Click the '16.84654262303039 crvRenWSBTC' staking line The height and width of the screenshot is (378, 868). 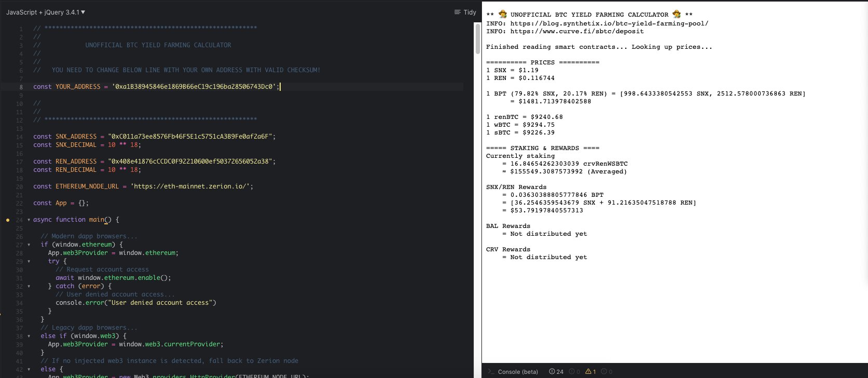[565, 164]
